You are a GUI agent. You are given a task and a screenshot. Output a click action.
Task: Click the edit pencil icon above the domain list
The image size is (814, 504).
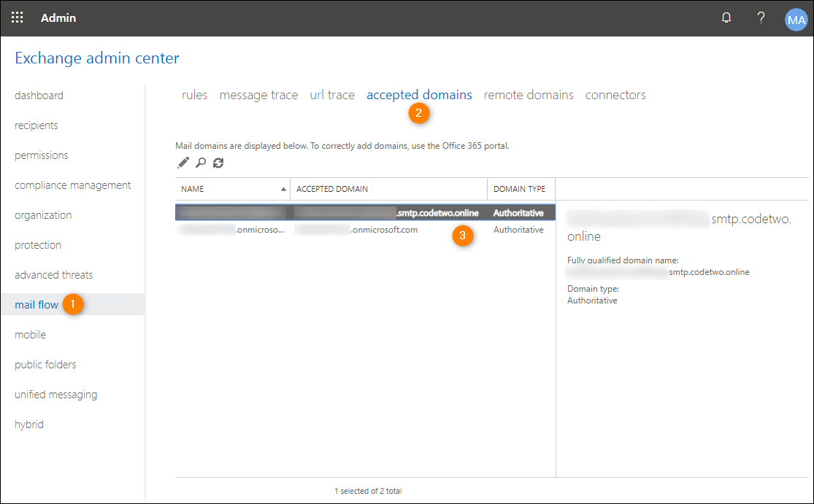coord(183,163)
